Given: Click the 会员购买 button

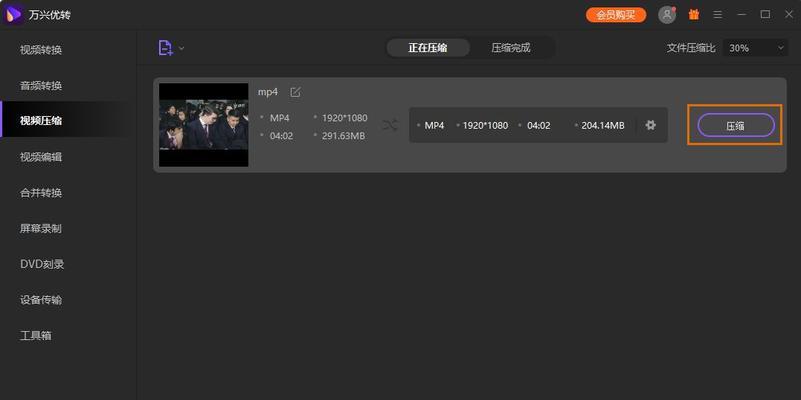Looking at the screenshot, I should click(x=616, y=15).
